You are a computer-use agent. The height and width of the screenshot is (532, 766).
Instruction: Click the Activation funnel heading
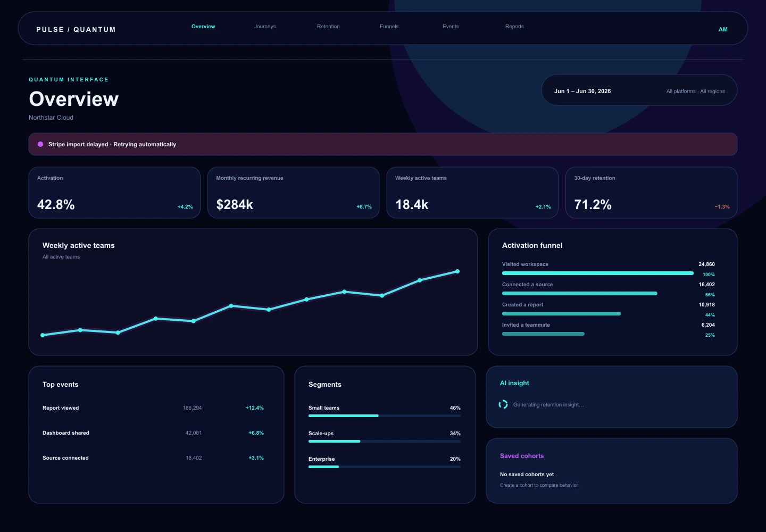coord(532,245)
